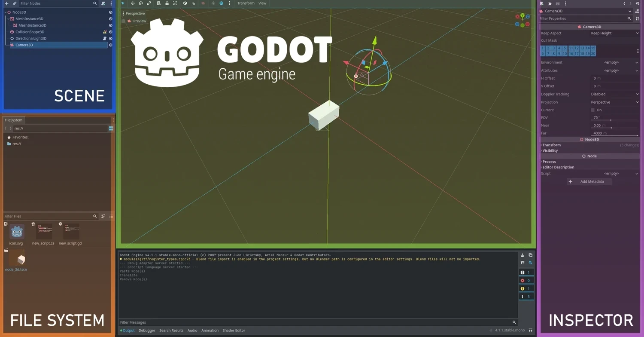Open the View menu
The width and height of the screenshot is (644, 337).
(x=262, y=3)
